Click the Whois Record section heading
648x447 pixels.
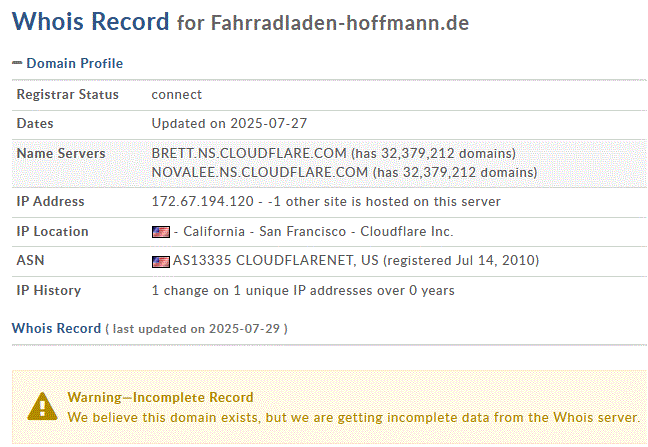pos(56,328)
